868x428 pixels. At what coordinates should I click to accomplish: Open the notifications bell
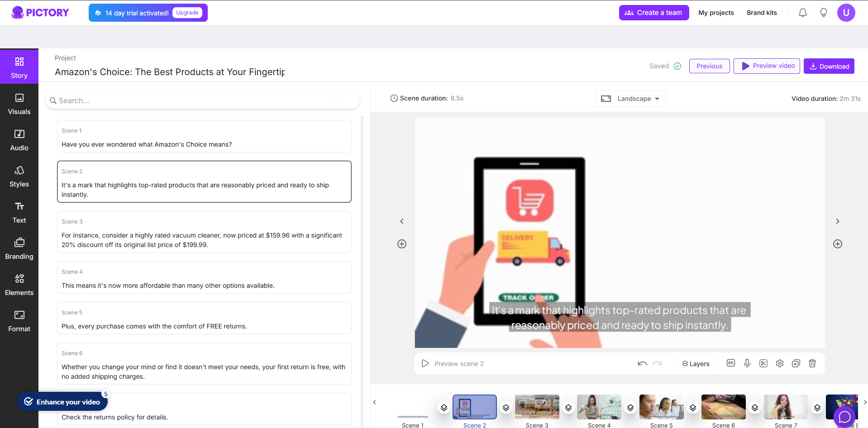point(803,13)
